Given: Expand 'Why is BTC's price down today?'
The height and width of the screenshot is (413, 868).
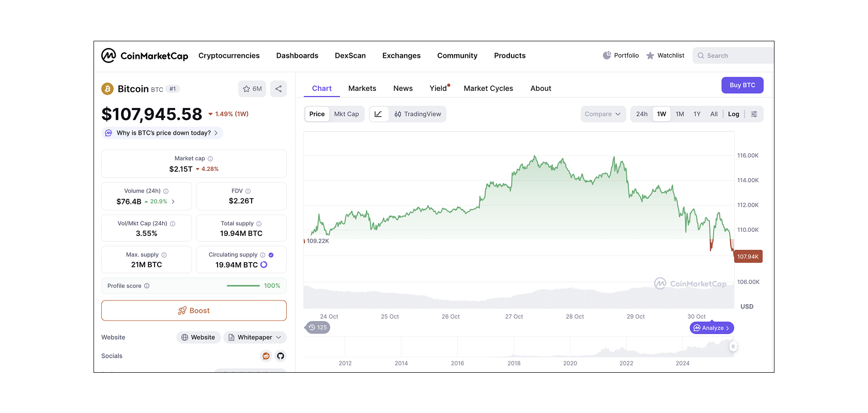Looking at the screenshot, I should click(x=162, y=133).
